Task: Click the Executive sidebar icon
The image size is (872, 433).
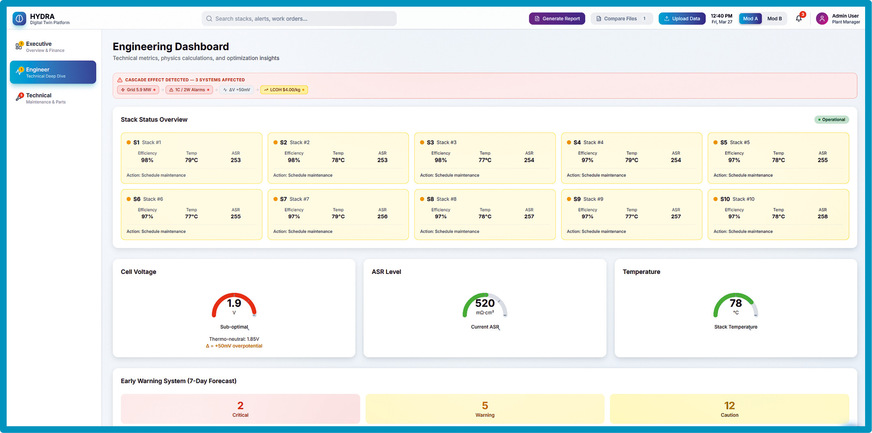Action: click(19, 46)
